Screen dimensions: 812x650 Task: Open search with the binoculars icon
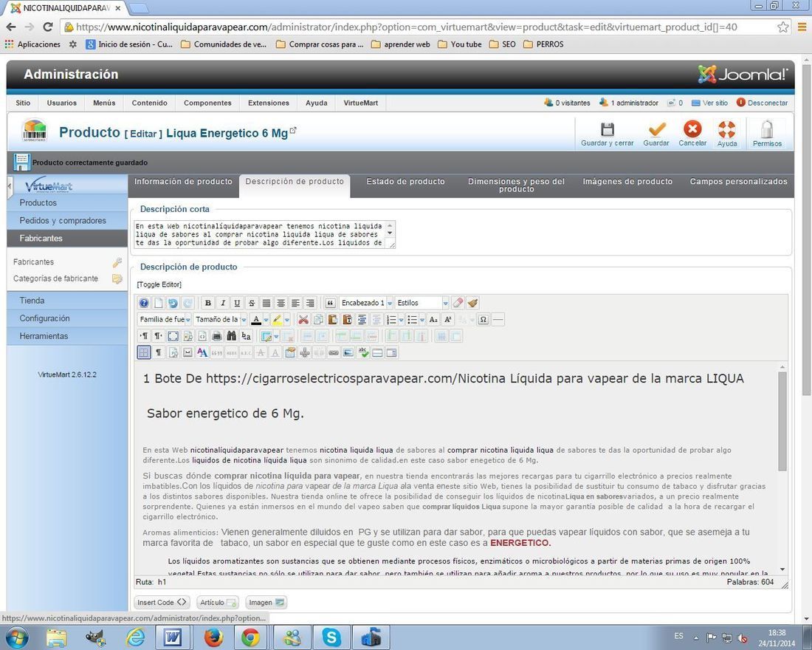coord(232,336)
